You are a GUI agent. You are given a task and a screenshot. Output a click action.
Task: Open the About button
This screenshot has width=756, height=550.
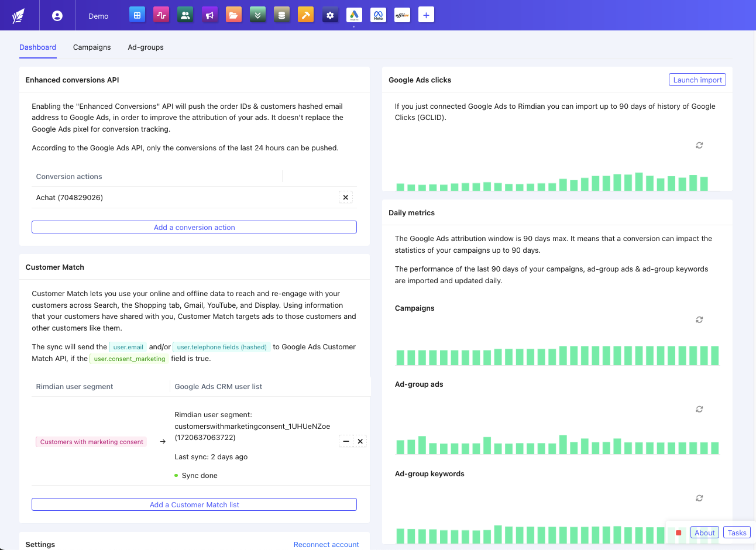coord(705,532)
